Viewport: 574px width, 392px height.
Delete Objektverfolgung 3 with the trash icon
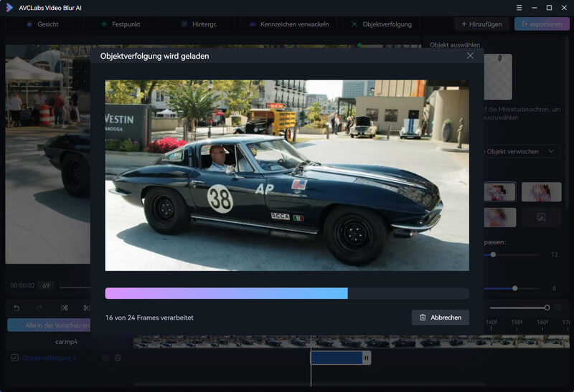tap(118, 358)
